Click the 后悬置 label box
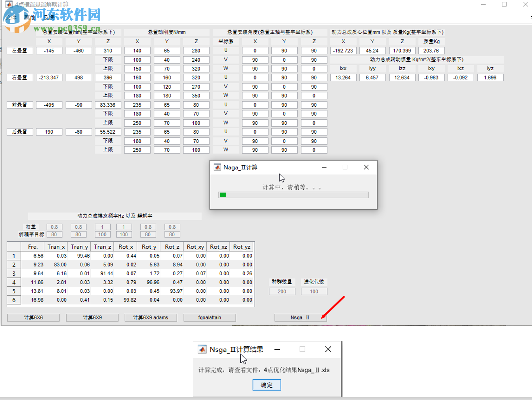 click(20, 132)
